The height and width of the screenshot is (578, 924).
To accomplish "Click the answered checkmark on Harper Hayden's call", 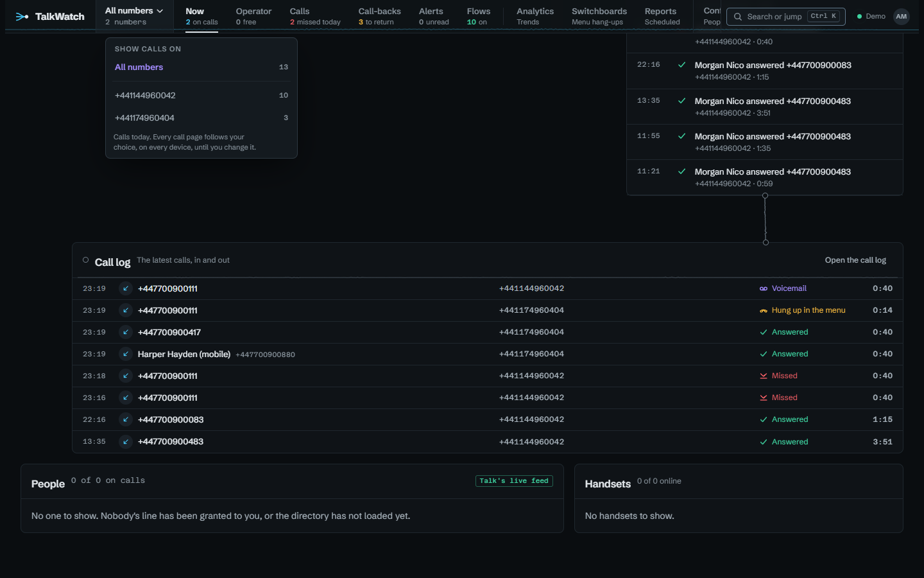I will tap(764, 355).
